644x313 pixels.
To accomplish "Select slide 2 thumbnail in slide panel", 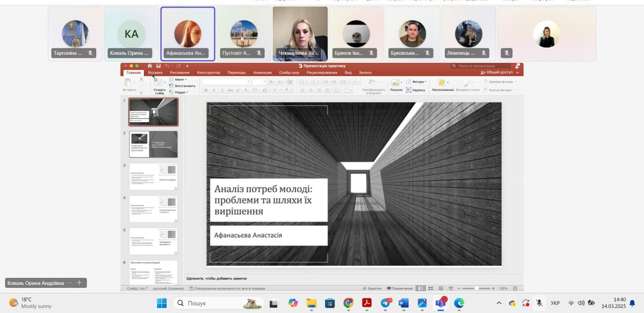I will (153, 144).
